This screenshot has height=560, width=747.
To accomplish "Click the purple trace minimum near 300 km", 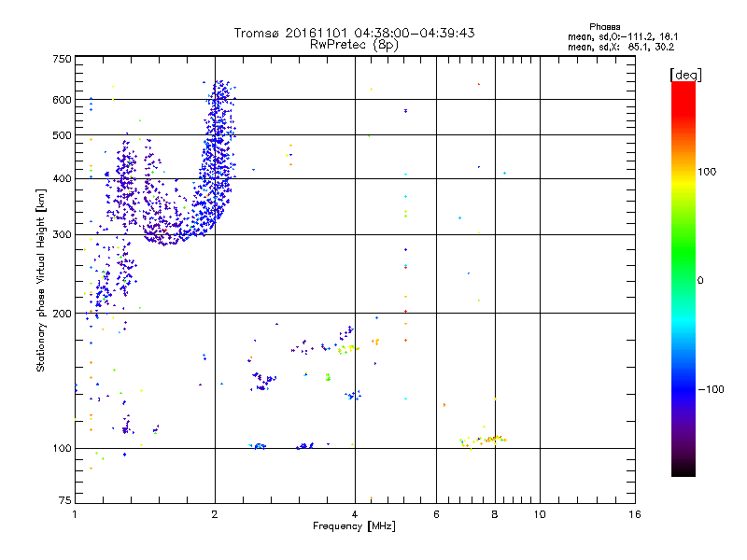I will [x=163, y=238].
